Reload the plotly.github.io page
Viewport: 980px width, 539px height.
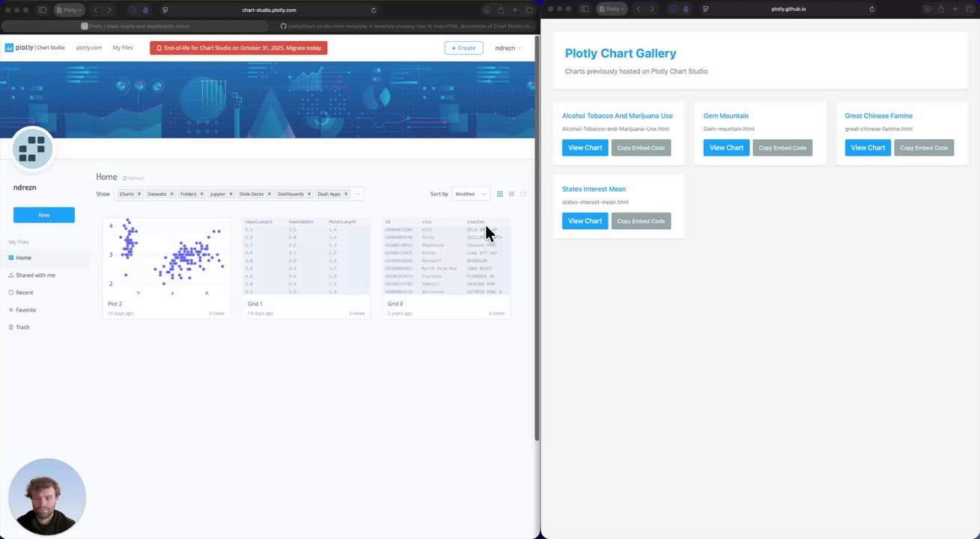click(871, 9)
